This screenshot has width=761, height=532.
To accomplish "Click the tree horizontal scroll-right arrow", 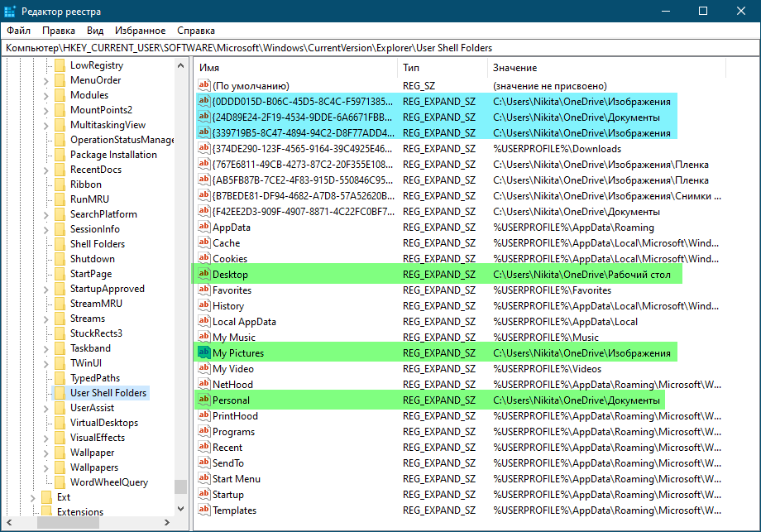I will coord(167,522).
